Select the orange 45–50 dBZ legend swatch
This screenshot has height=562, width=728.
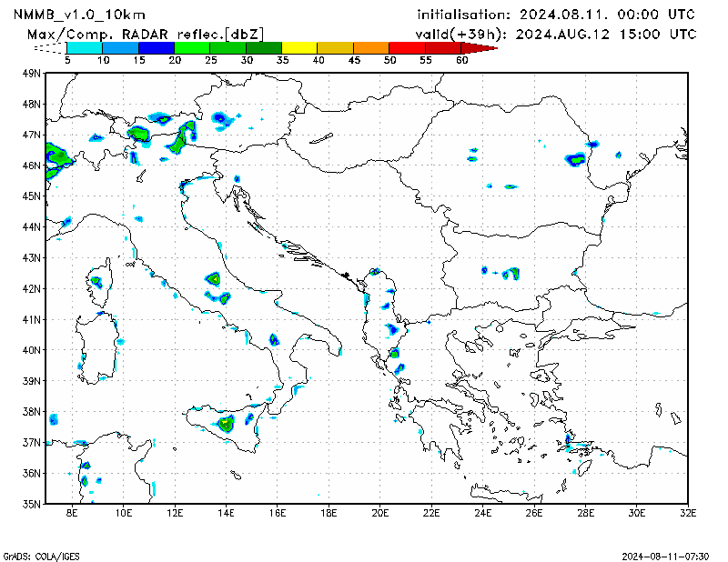pyautogui.click(x=370, y=46)
